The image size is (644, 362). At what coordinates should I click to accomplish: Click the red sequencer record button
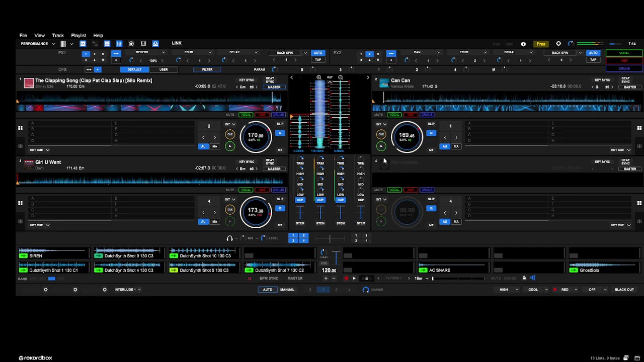tap(346, 278)
